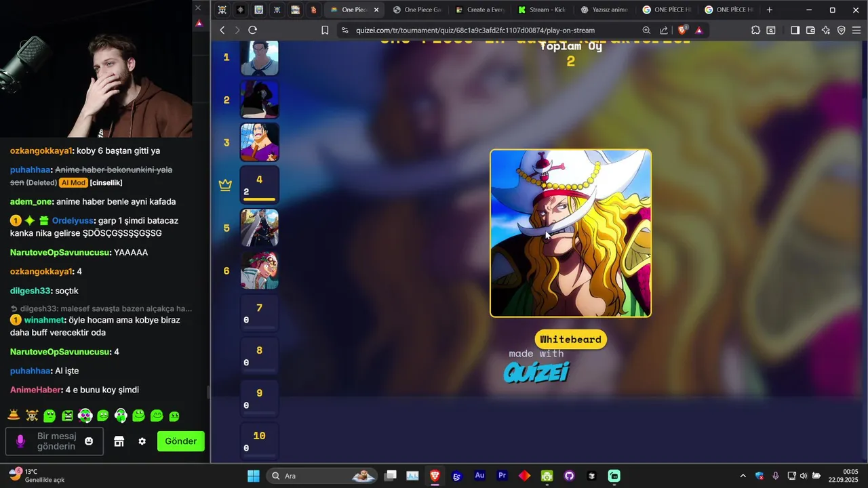868x488 pixels.
Task: Select rank 6 Koby thumbnail
Action: pyautogui.click(x=259, y=270)
